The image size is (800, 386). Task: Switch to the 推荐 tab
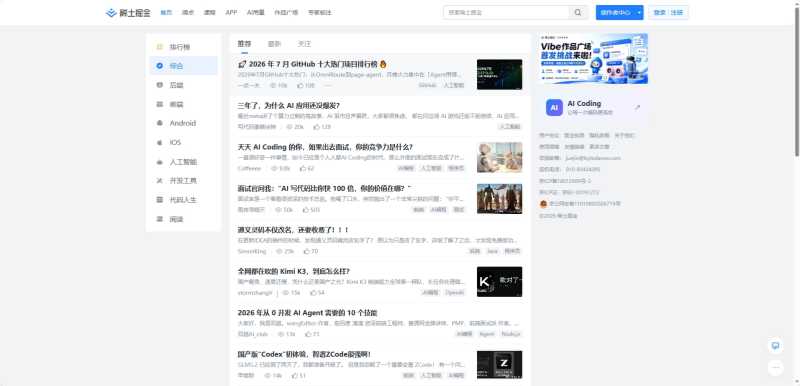tap(244, 44)
